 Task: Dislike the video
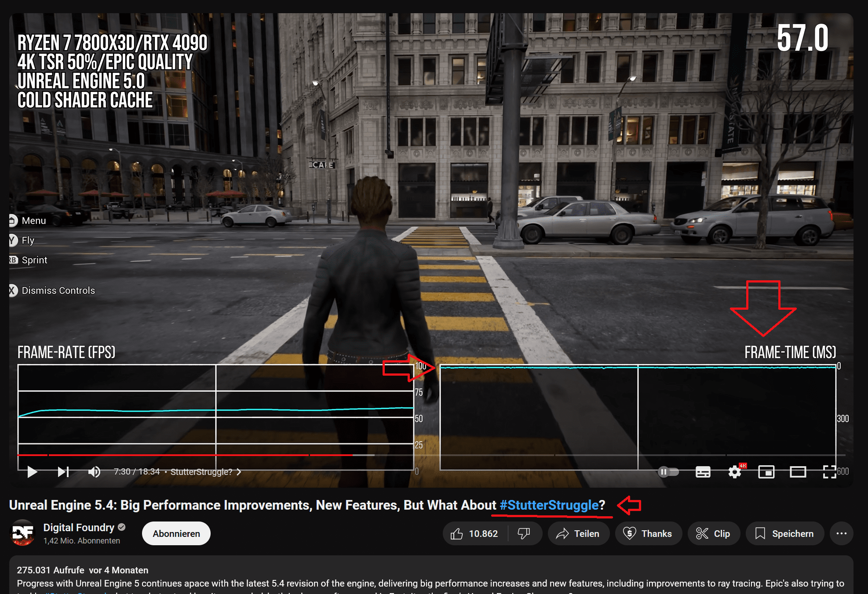click(x=524, y=533)
